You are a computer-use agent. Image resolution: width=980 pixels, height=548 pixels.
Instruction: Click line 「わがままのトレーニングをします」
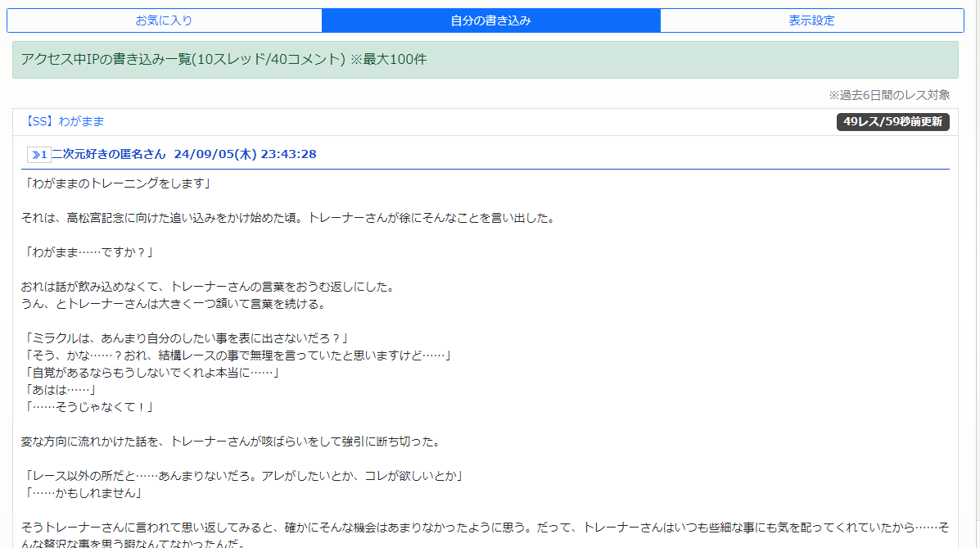[x=118, y=183]
